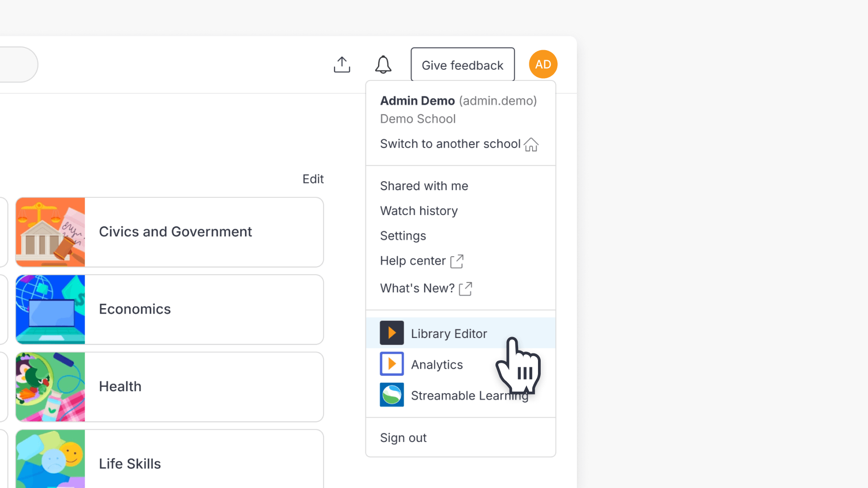The height and width of the screenshot is (488, 868).
Task: Click the Edit link above the subject list
Action: (313, 178)
